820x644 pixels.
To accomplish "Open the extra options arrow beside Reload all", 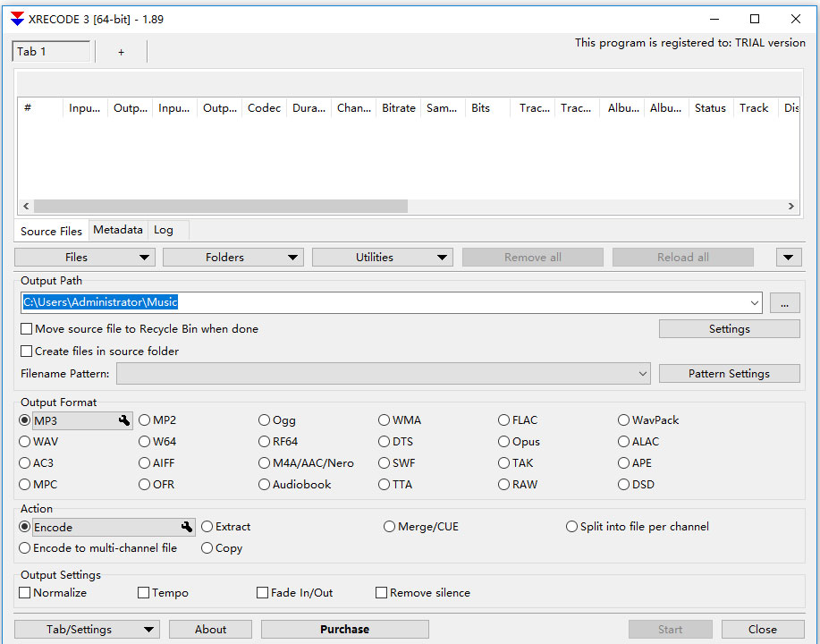I will point(789,258).
